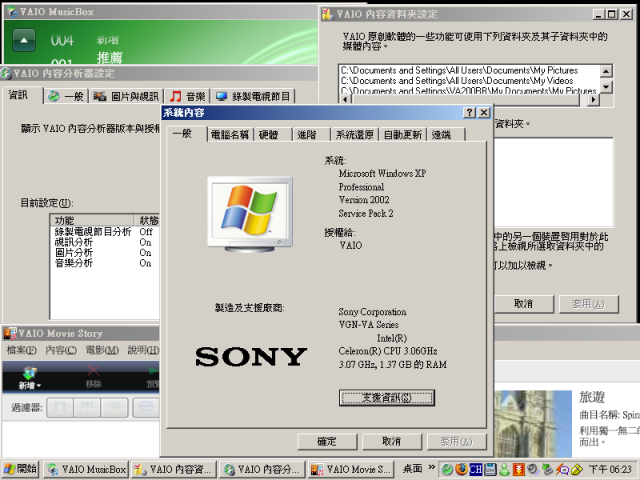Click the Firefox icon in the system tray
This screenshot has height=480, width=640.
461,469
